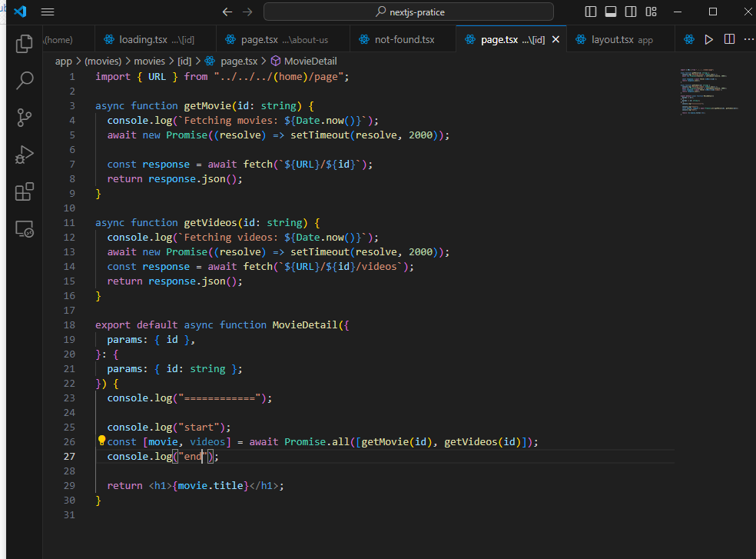Image resolution: width=756 pixels, height=559 pixels.
Task: Close the active page.tsx [id] tab
Action: 555,39
